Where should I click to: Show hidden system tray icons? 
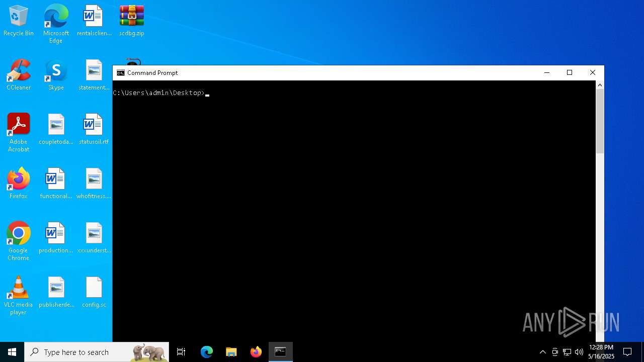tap(542, 352)
